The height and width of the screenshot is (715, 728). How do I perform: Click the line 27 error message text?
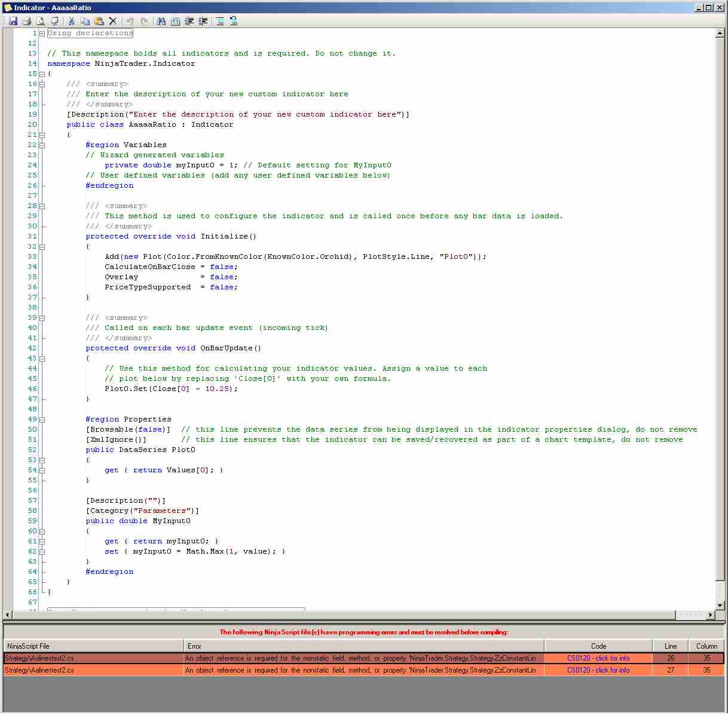tap(360, 670)
